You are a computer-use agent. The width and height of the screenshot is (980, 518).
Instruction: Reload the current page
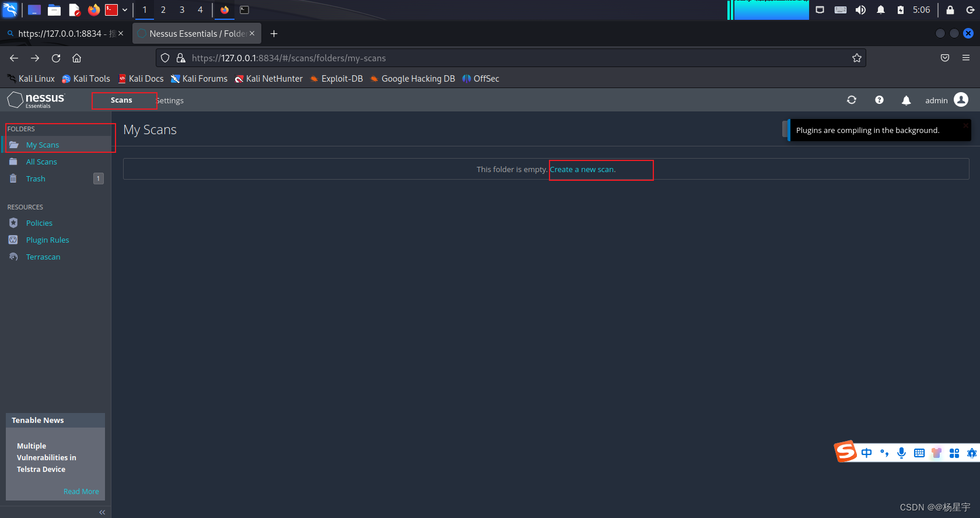[x=56, y=58]
